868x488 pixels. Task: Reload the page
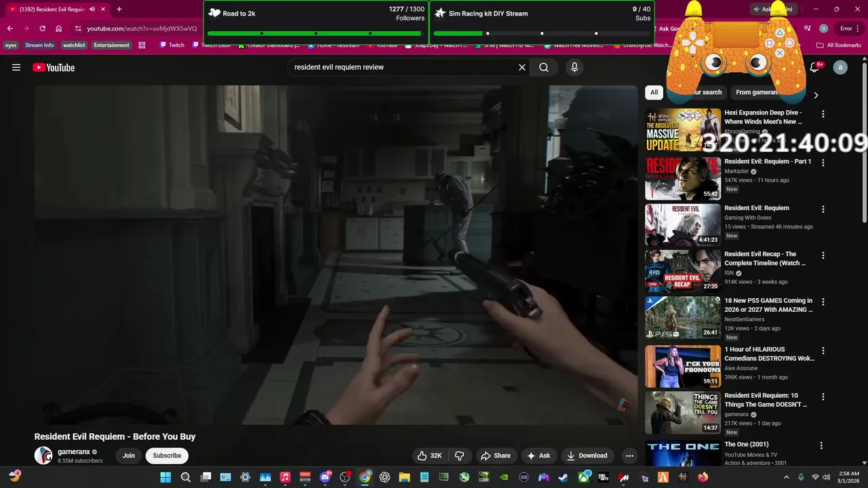tap(42, 28)
